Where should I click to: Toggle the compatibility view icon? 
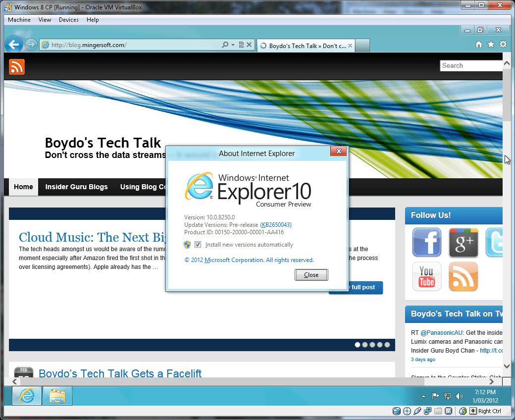[242, 45]
